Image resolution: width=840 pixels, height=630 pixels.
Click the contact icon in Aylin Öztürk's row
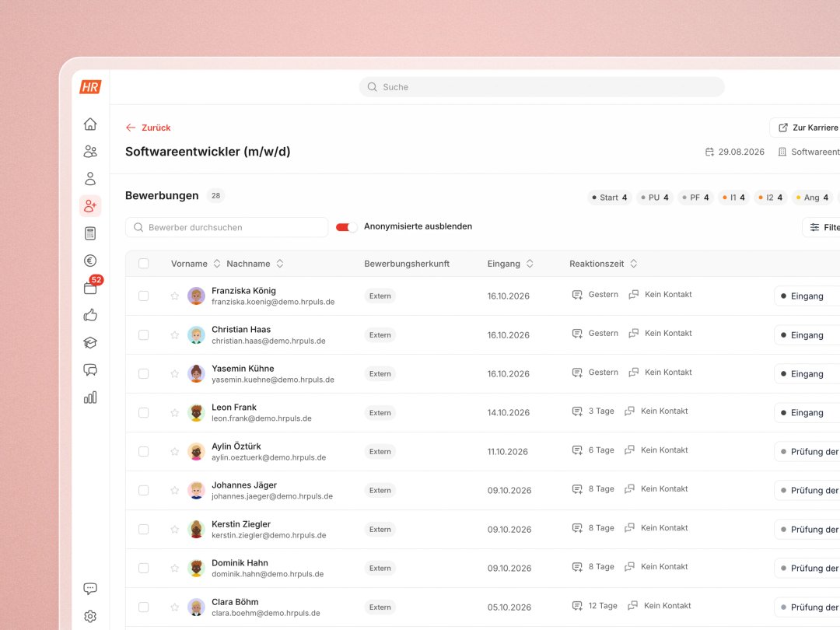tap(630, 450)
